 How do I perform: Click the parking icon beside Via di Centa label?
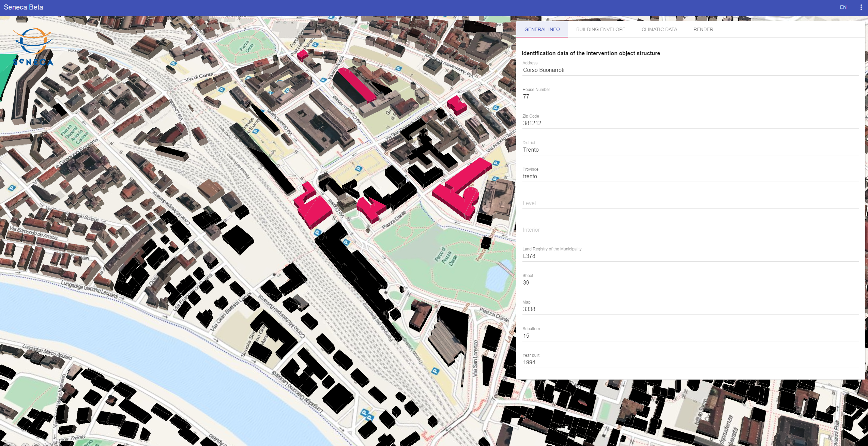(x=222, y=90)
